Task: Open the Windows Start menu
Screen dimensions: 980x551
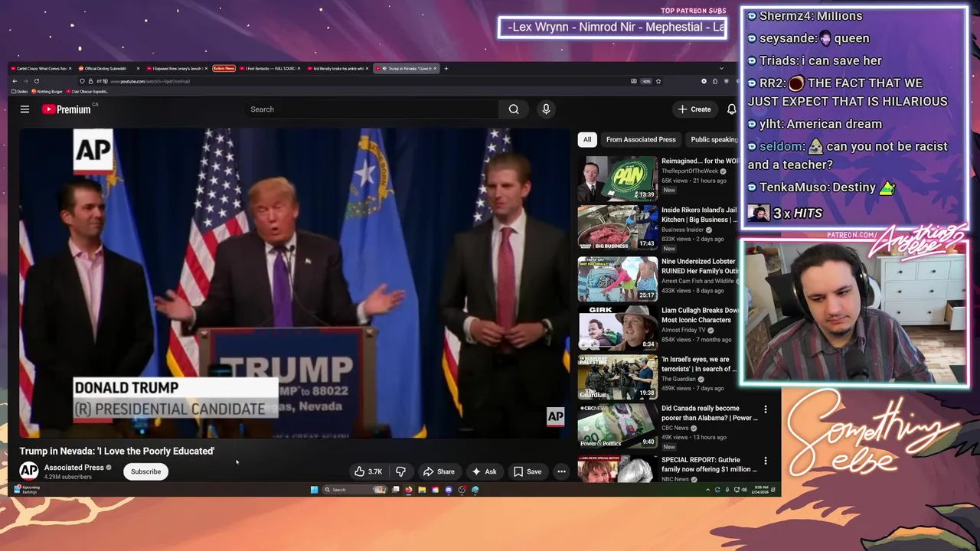Action: click(x=314, y=490)
